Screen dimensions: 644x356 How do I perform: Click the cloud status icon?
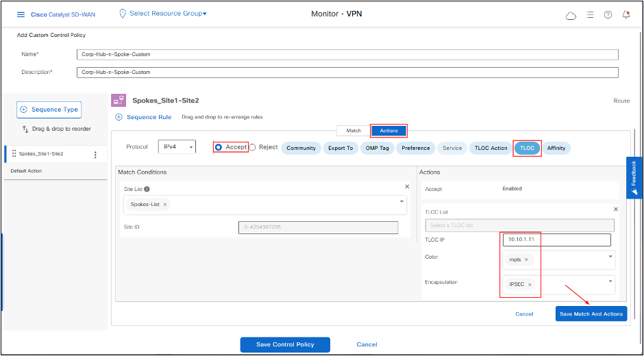[x=571, y=15]
